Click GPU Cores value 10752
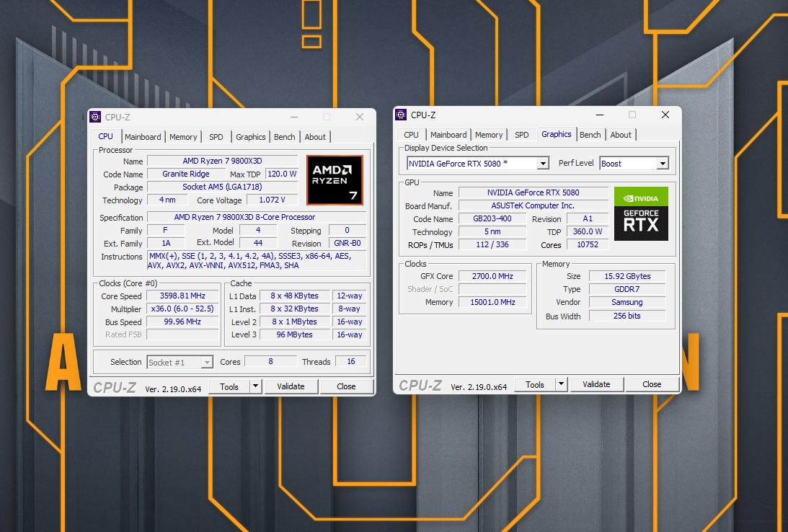The image size is (788, 532). (x=588, y=244)
